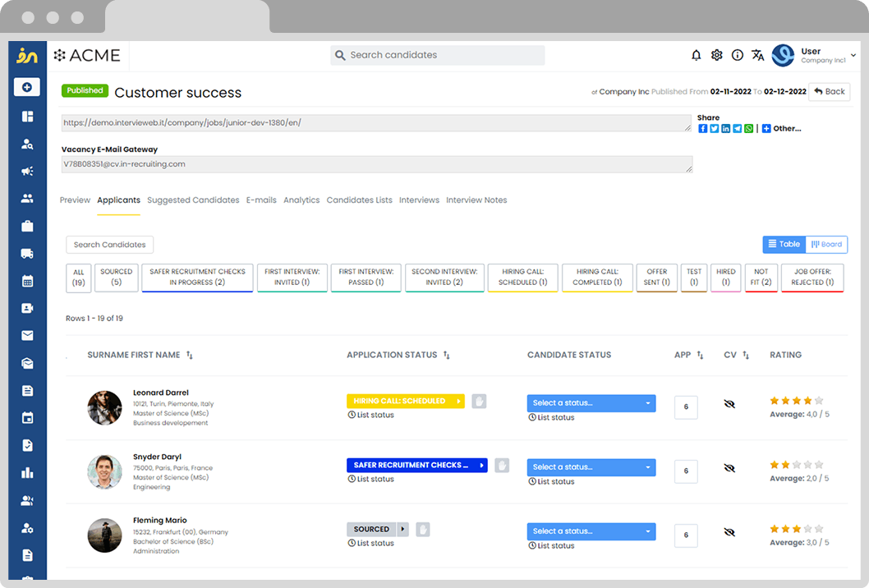Click the Search candidates field in header

pyautogui.click(x=438, y=55)
